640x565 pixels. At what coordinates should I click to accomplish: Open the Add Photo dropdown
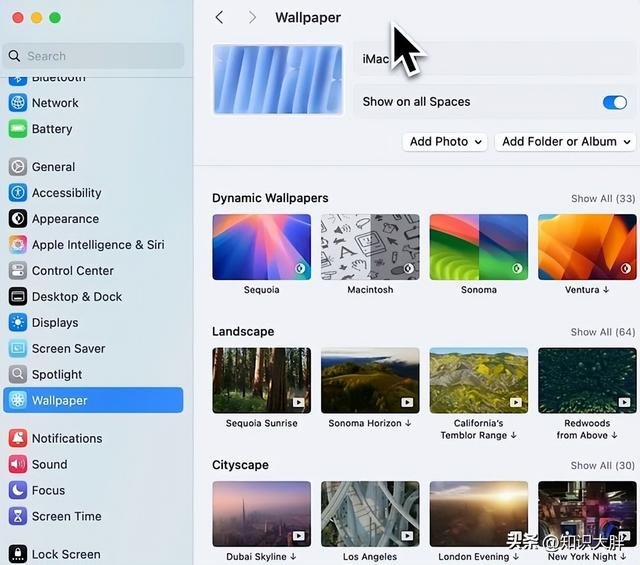point(446,142)
